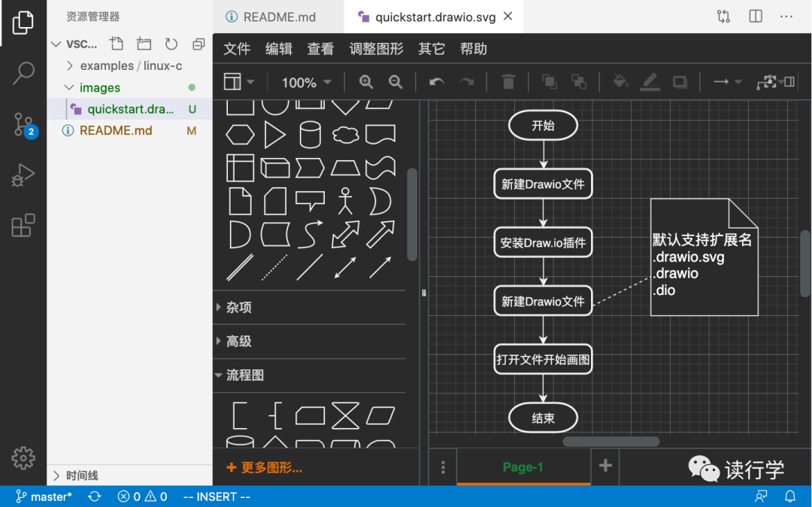Select the 结束 node on canvas
Screen dimensions: 812x507
click(x=543, y=418)
